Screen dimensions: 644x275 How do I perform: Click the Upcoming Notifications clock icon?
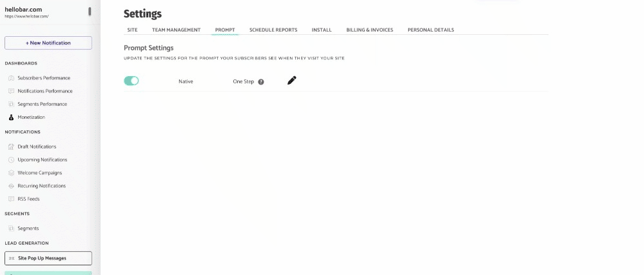(x=11, y=160)
